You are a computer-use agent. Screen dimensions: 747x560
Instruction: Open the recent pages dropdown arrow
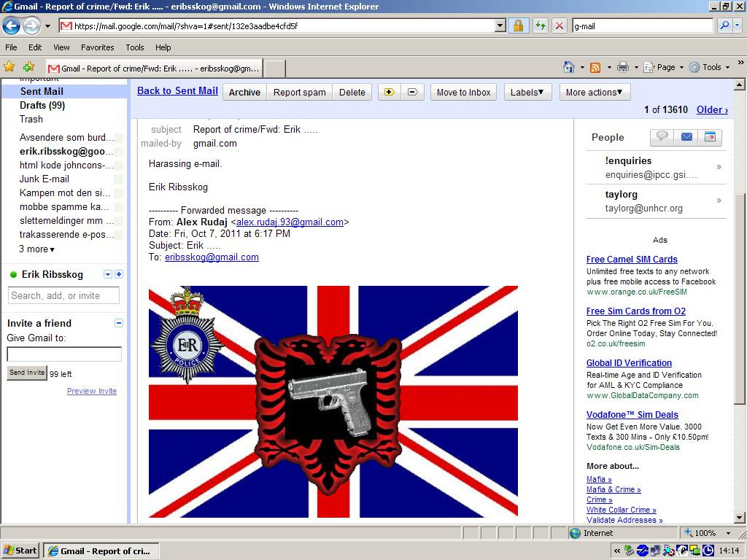[47, 26]
